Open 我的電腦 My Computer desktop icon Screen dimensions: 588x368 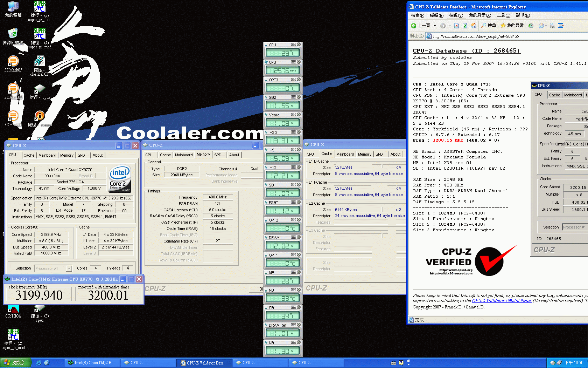pos(13,9)
